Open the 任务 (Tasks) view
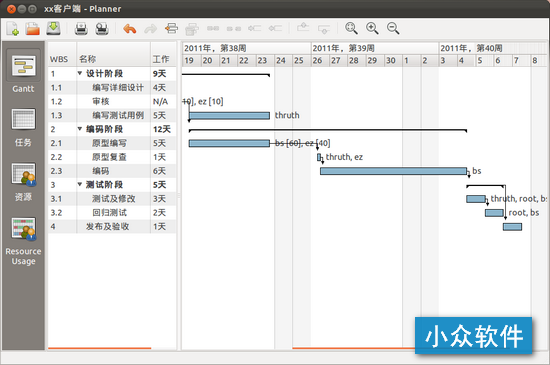Screen dimensions: 550x365 23,127
